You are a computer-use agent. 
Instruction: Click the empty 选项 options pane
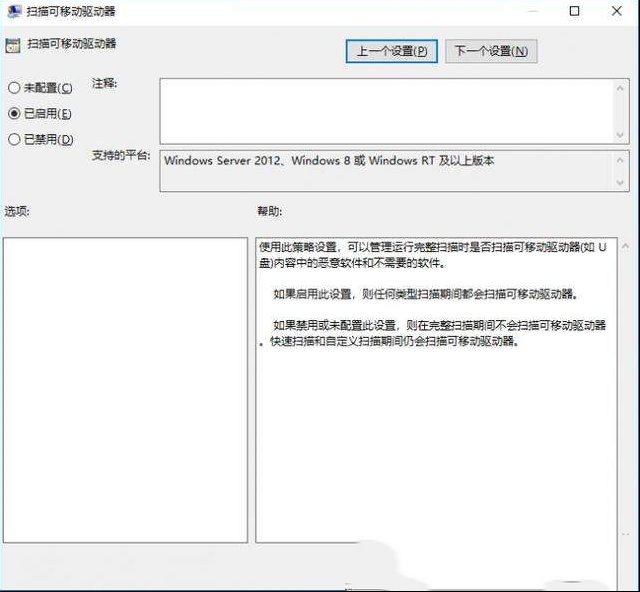tap(125, 390)
